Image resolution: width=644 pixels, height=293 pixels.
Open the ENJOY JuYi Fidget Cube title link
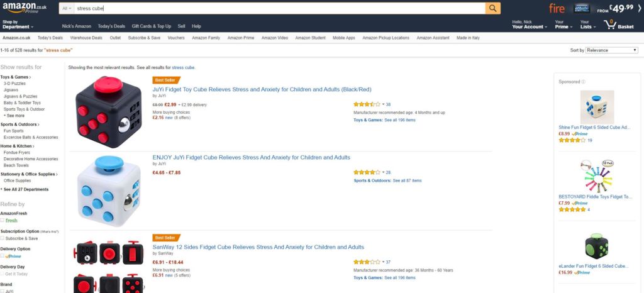[252, 158]
